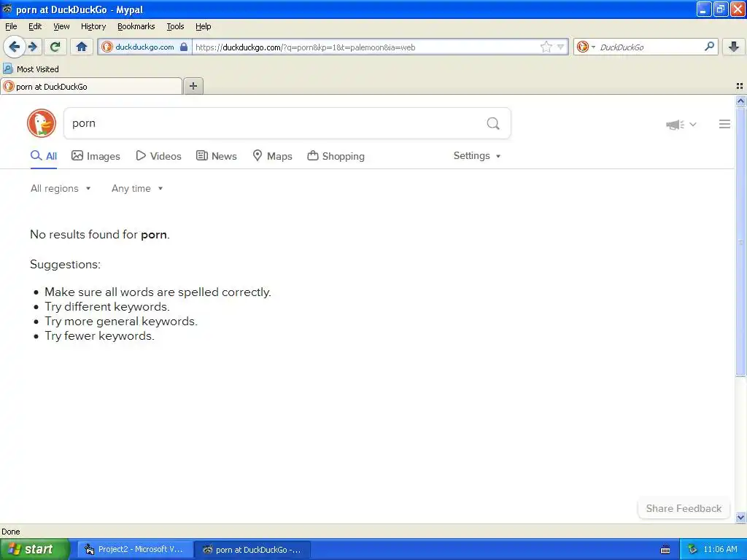The image size is (747, 560).
Task: Click 'Try more general keywords.' suggestion
Action: [121, 322]
